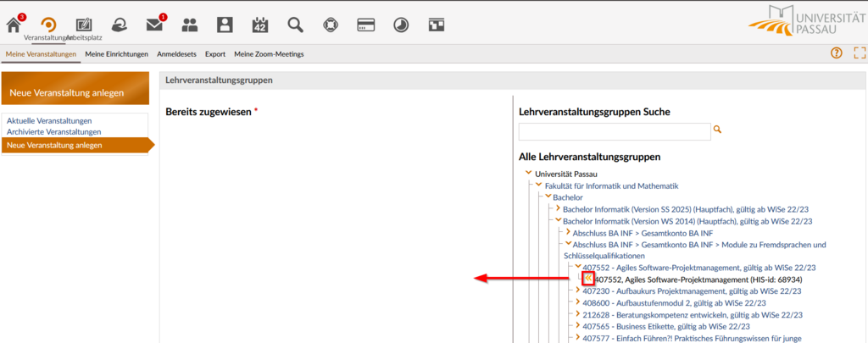
Task: Expand Bachelor Informatik (Version SS 2025) chevron
Action: (x=558, y=208)
